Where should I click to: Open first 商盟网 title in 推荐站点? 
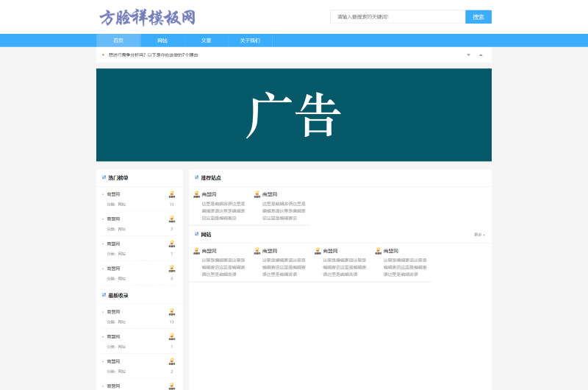pyautogui.click(x=209, y=194)
